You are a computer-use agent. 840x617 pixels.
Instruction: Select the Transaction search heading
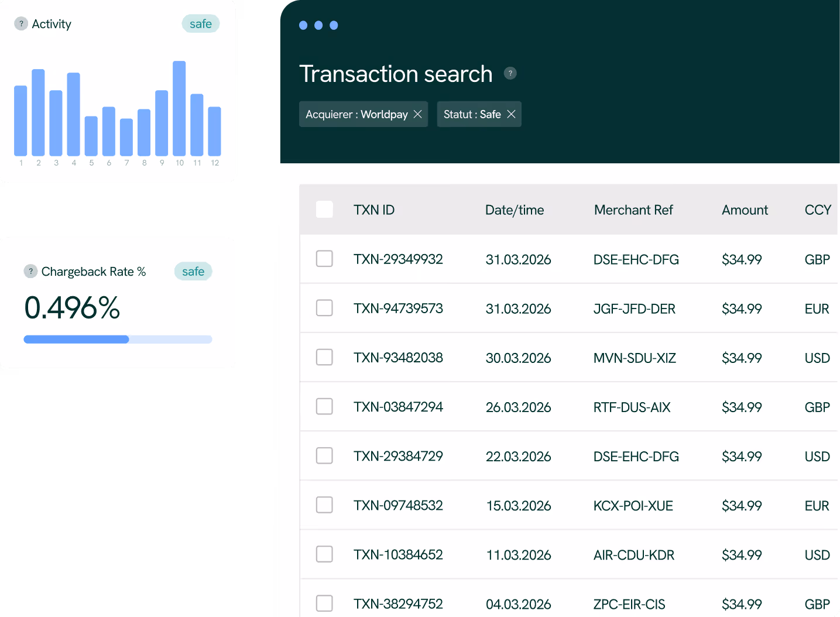click(x=396, y=74)
